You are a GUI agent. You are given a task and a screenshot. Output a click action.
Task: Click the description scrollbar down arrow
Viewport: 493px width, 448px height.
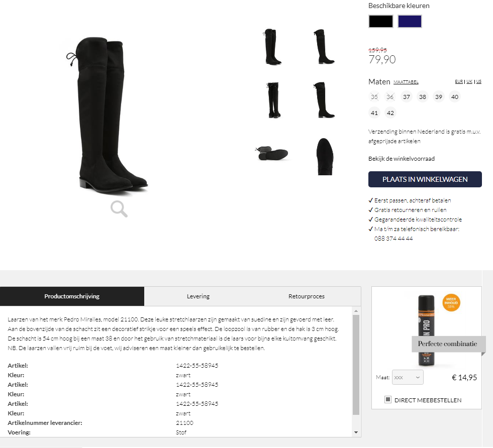(356, 432)
